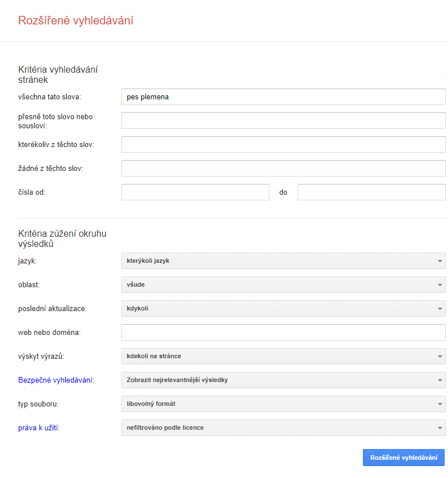Click the blue 'Rozšířené vyhledávání' submit button
448x478 pixels.
coord(404,458)
